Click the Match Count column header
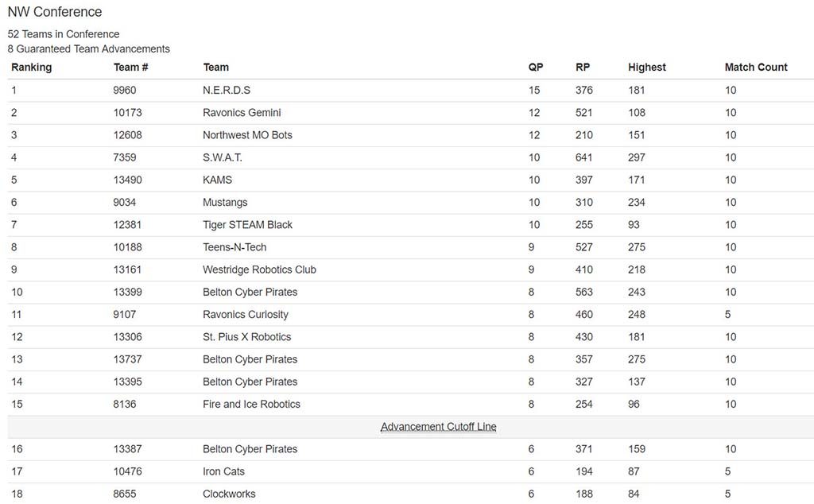 pyautogui.click(x=756, y=68)
